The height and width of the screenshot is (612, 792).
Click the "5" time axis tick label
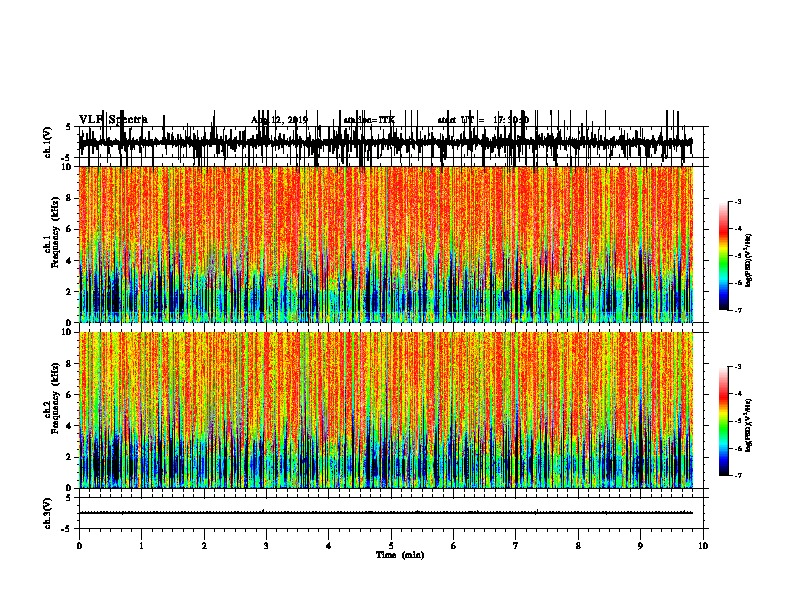391,546
